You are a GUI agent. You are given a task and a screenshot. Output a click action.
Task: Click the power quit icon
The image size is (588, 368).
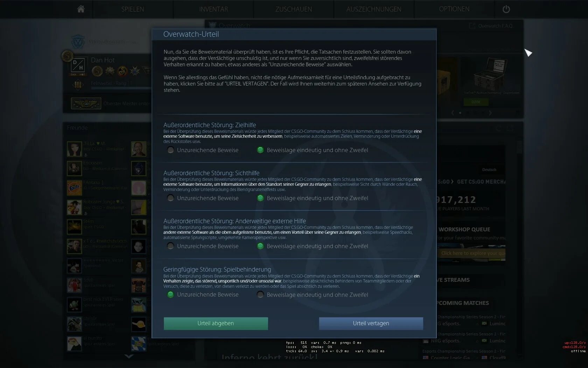pyautogui.click(x=506, y=9)
